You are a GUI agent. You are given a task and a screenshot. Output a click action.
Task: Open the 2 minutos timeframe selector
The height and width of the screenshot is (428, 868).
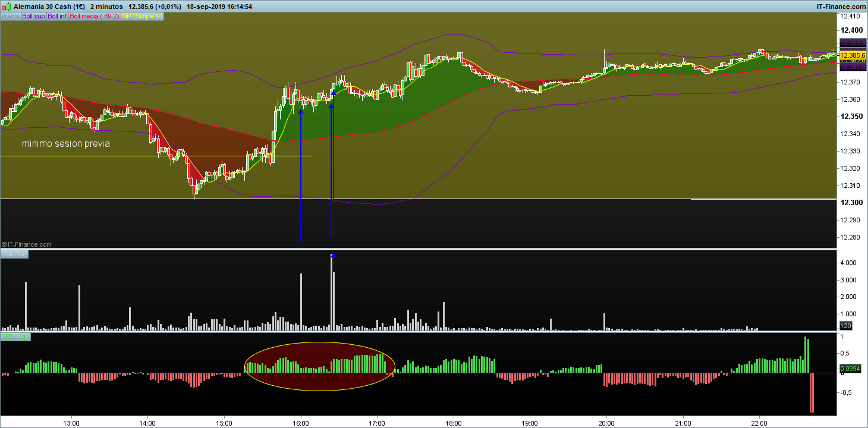coord(106,7)
